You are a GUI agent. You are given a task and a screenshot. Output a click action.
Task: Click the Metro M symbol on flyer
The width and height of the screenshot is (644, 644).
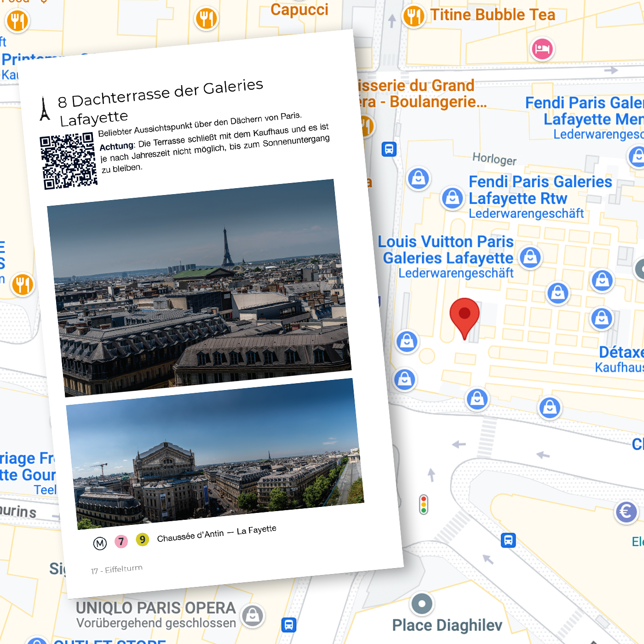pos(100,543)
